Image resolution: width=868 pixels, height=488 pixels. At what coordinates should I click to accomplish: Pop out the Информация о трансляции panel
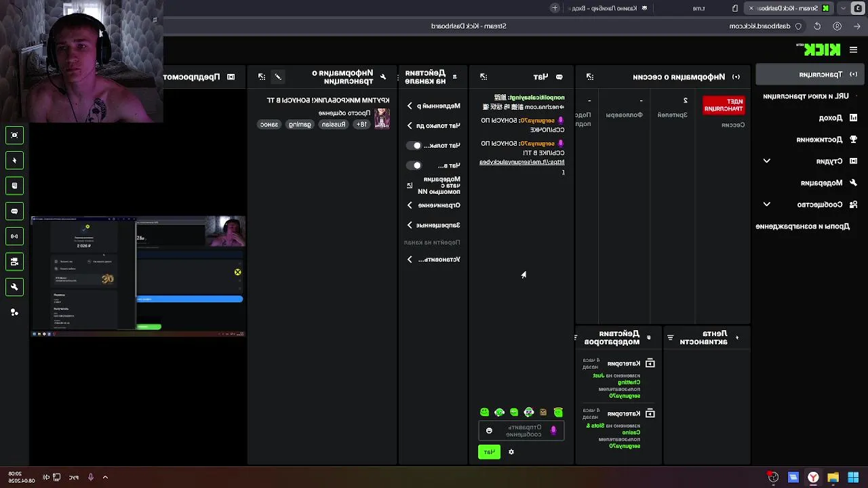click(x=262, y=77)
